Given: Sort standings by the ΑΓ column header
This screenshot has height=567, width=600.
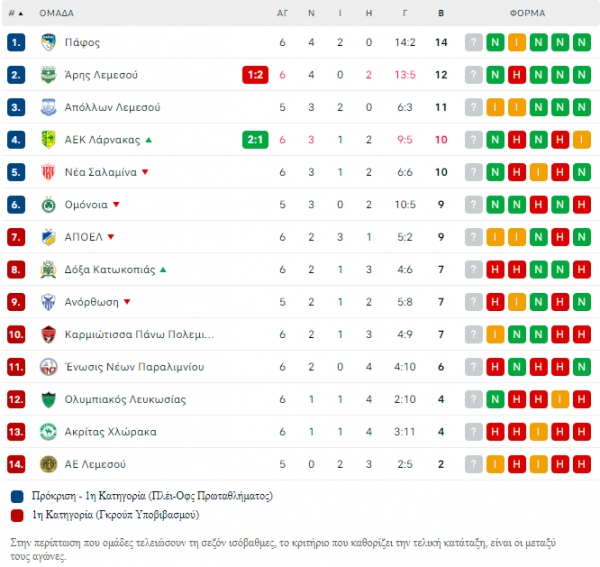Looking at the screenshot, I should point(282,13).
